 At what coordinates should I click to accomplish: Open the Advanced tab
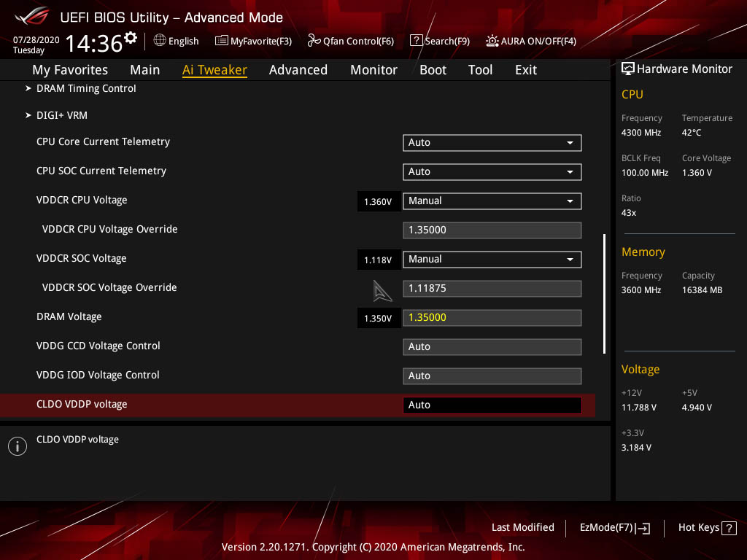point(298,70)
